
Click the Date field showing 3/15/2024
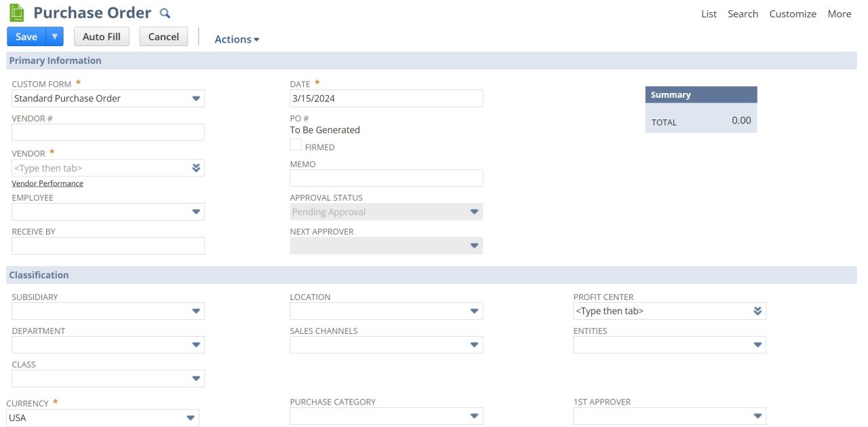386,98
